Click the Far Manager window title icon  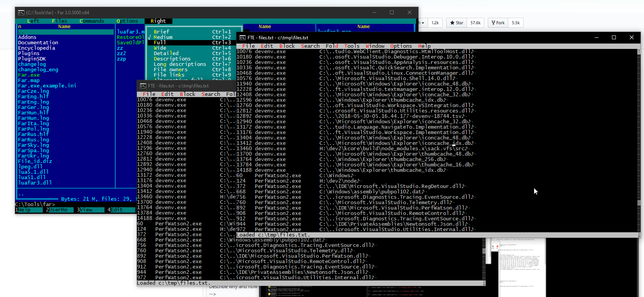coord(21,13)
